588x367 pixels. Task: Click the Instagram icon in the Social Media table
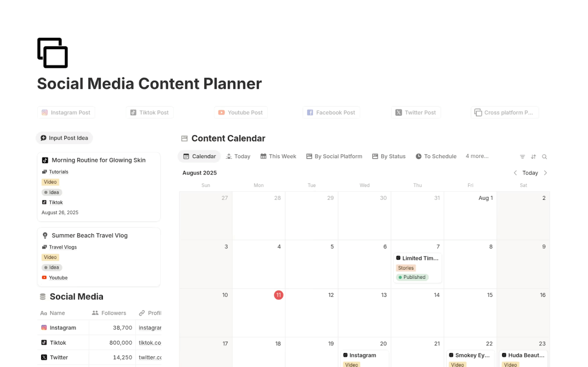[44, 327]
